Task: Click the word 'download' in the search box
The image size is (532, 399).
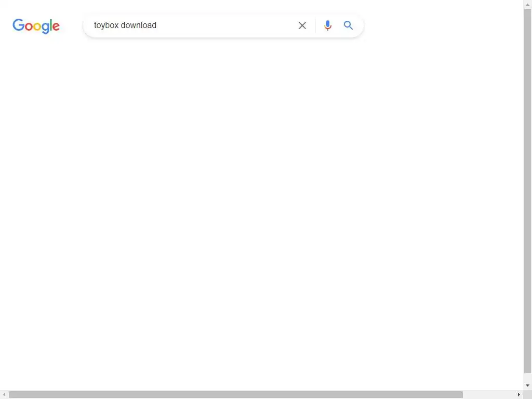Action: [138, 25]
